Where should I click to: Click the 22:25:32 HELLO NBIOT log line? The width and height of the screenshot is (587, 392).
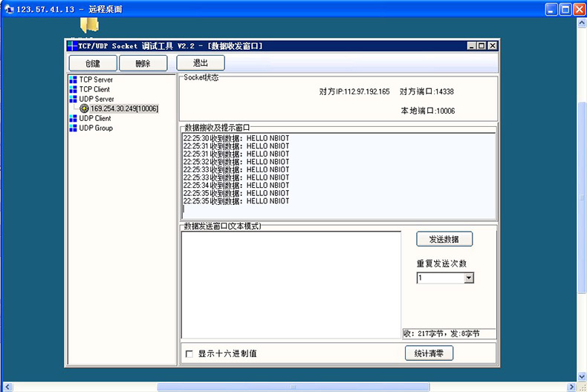pyautogui.click(x=236, y=162)
